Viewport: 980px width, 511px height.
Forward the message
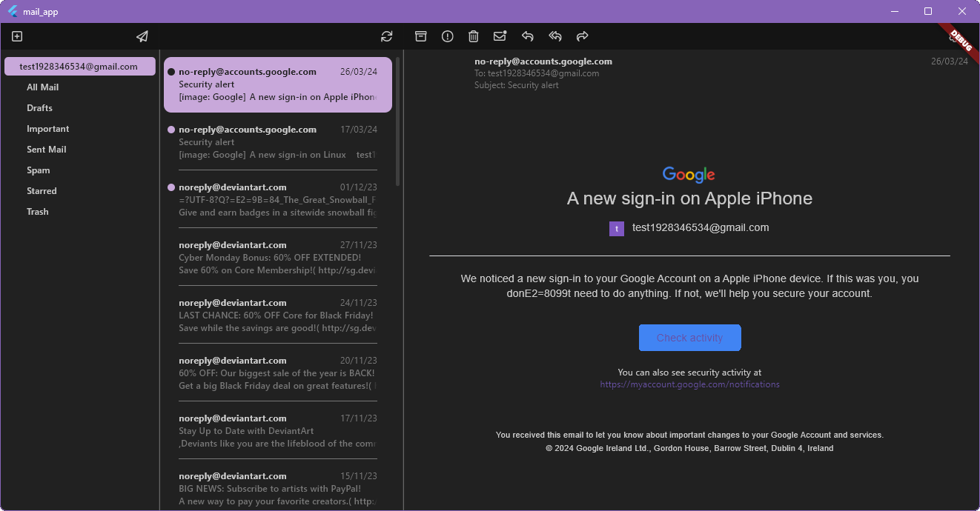coord(582,36)
